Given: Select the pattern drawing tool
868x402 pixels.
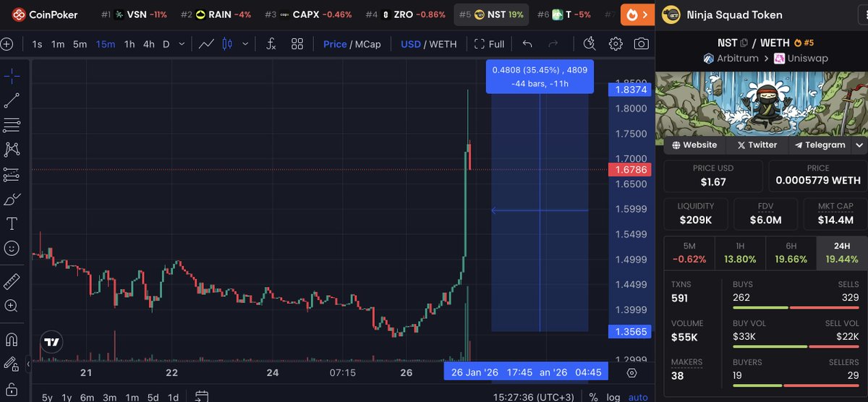Looking at the screenshot, I should pyautogui.click(x=12, y=150).
